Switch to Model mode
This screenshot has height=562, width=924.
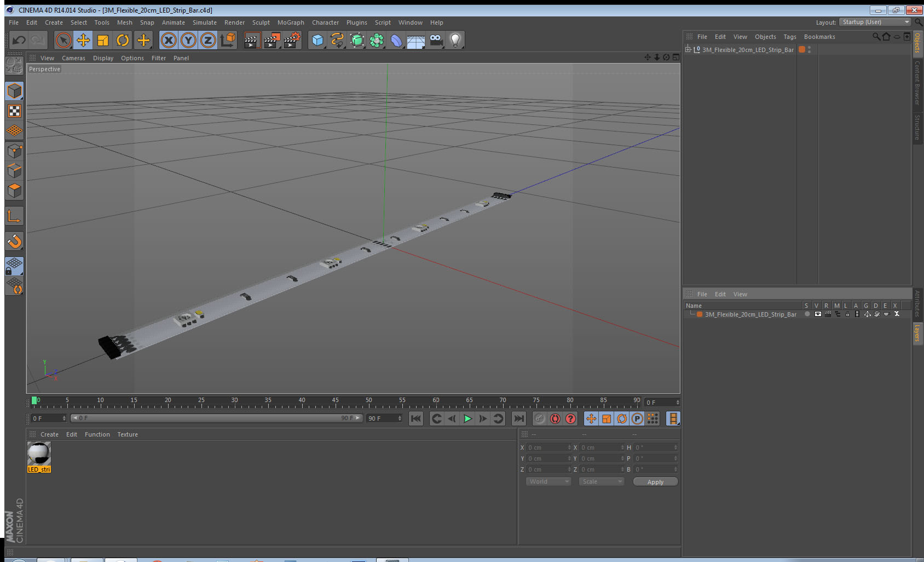coord(14,91)
